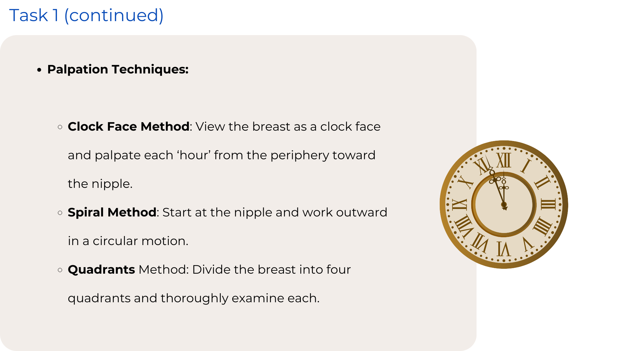Select the Task 1 (continued) heading
The width and height of the screenshot is (644, 351).
(86, 15)
